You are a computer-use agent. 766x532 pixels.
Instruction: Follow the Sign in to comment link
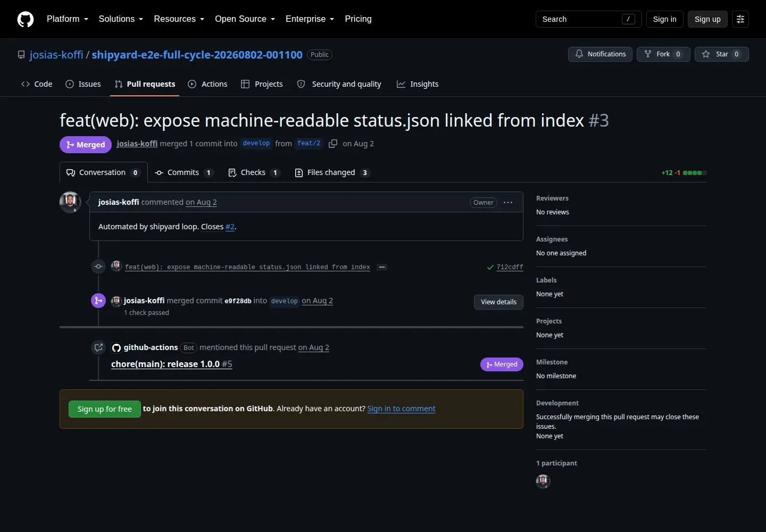click(401, 409)
